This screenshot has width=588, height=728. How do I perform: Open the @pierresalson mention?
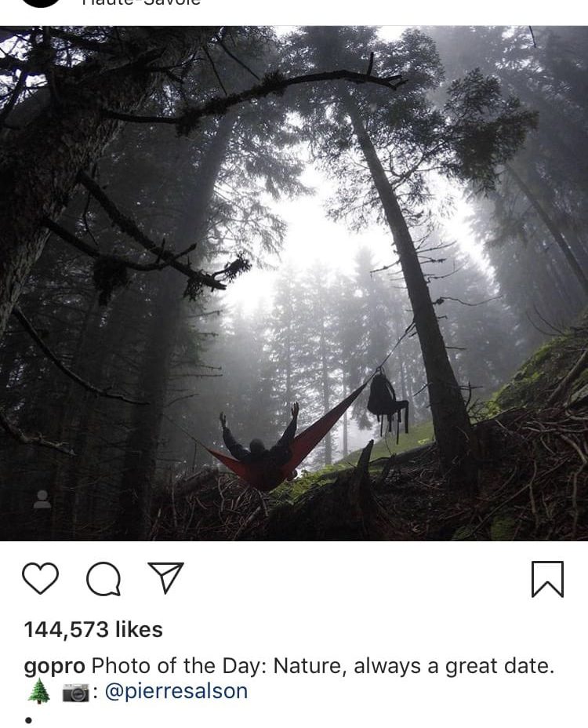click(x=176, y=691)
